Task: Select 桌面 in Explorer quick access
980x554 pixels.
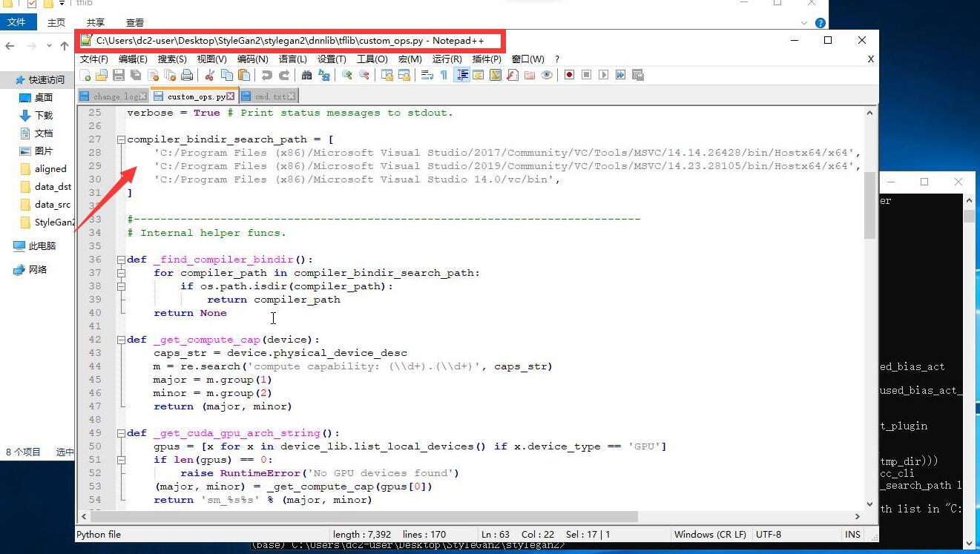Action: (44, 97)
